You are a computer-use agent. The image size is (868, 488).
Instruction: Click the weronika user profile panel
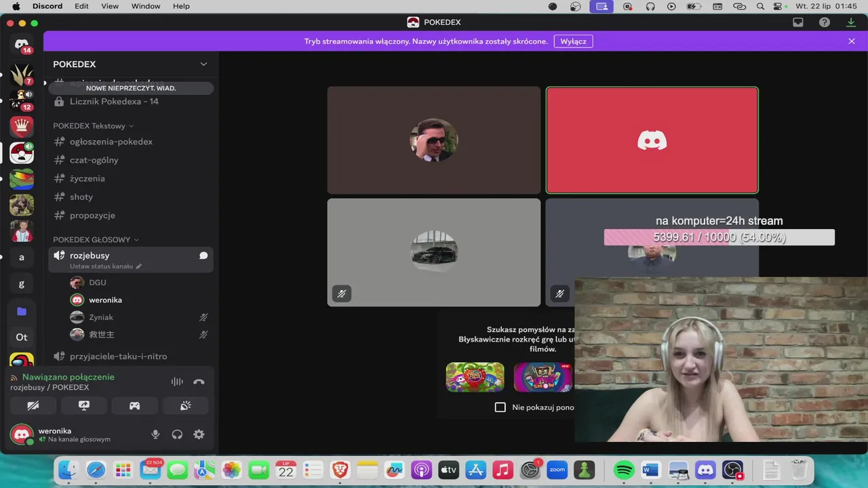[x=75, y=434]
